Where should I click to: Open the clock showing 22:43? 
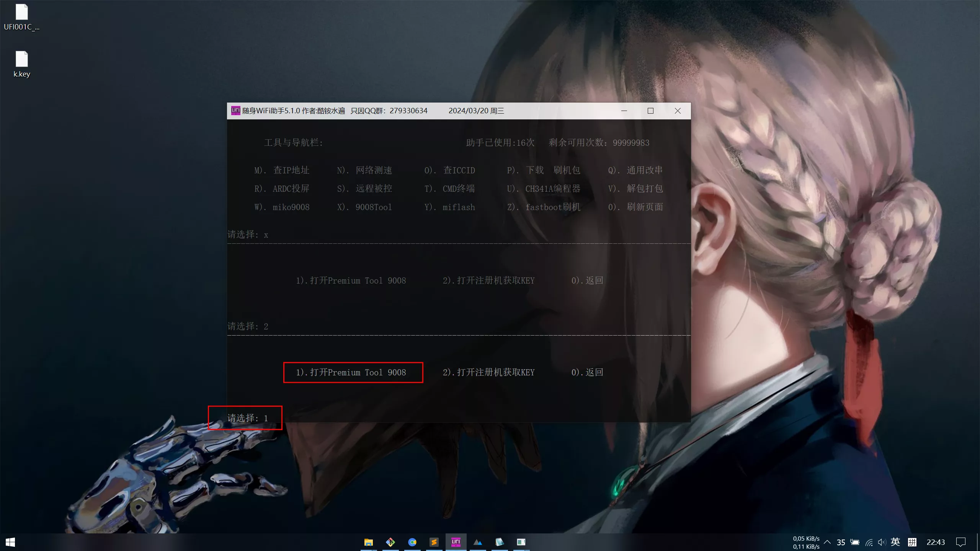(936, 542)
